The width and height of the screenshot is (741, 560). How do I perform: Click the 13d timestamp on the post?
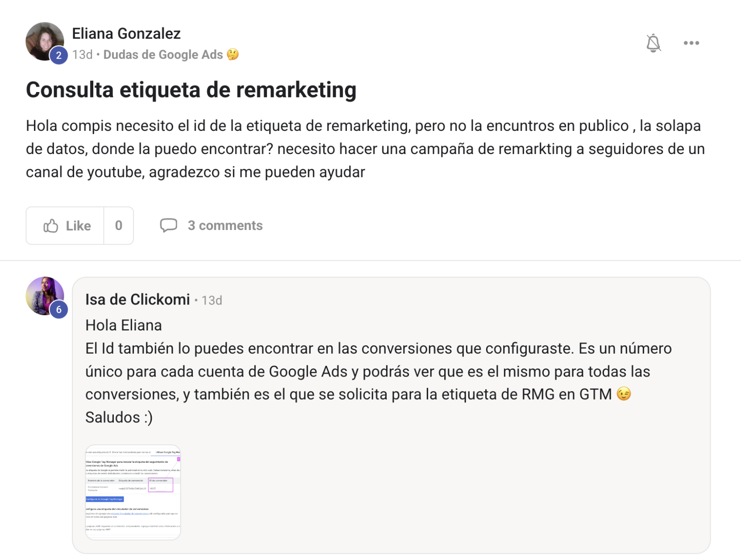(x=82, y=54)
